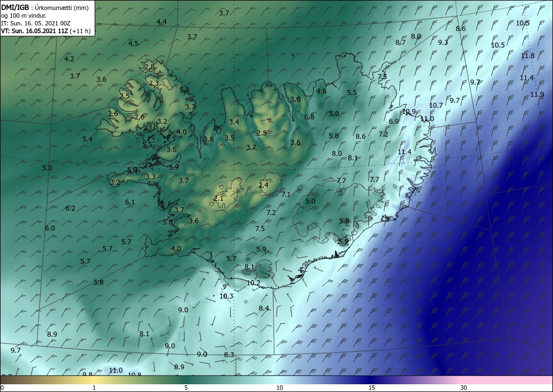
Task: Click the glacier value "2.4"
Action: (x=263, y=185)
